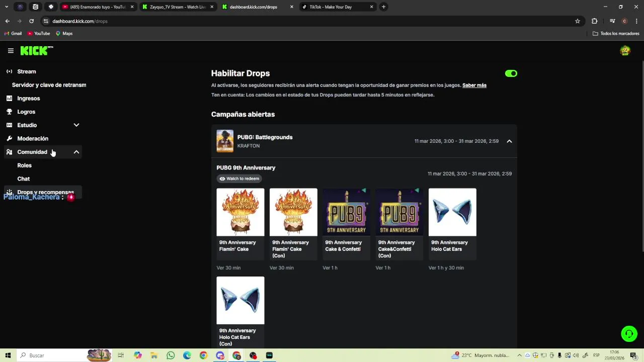Image resolution: width=644 pixels, height=362 pixels.
Task: Open the YouTube bookmark
Action: tap(39, 34)
